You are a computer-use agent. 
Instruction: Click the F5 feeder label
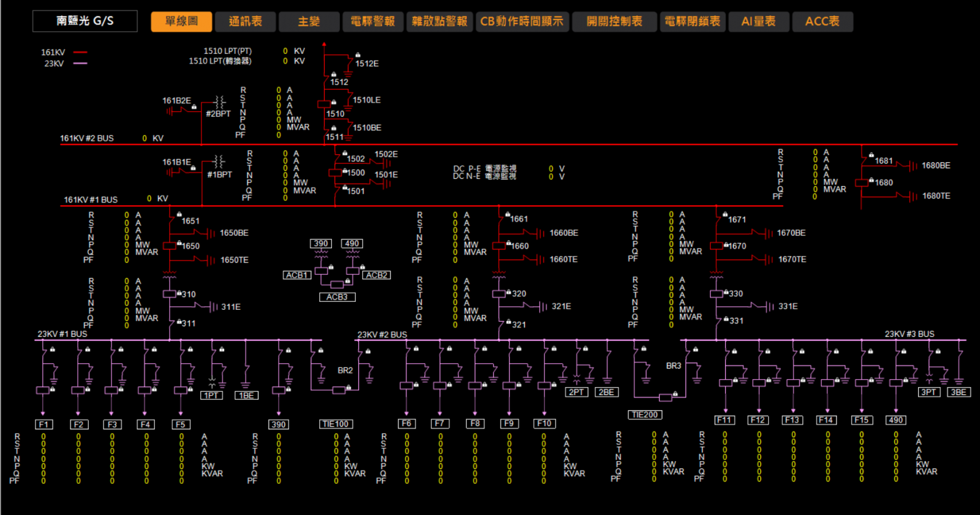181,424
